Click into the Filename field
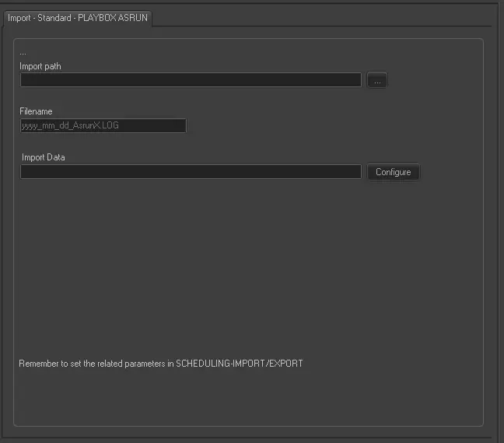 (x=103, y=125)
